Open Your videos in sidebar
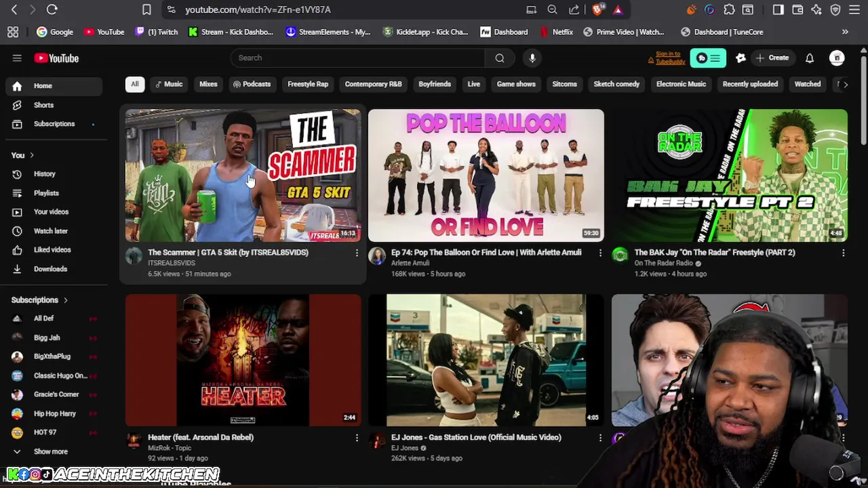The height and width of the screenshot is (488, 868). coord(54,212)
